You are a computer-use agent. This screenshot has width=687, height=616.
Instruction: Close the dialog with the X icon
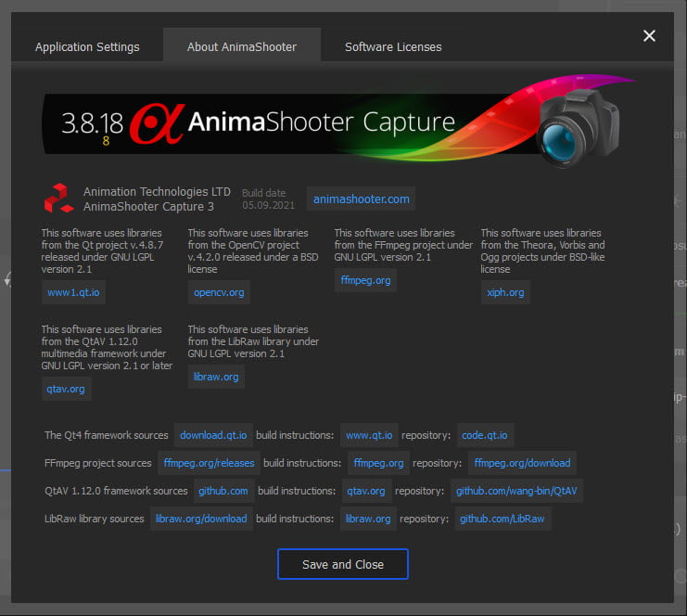[649, 36]
